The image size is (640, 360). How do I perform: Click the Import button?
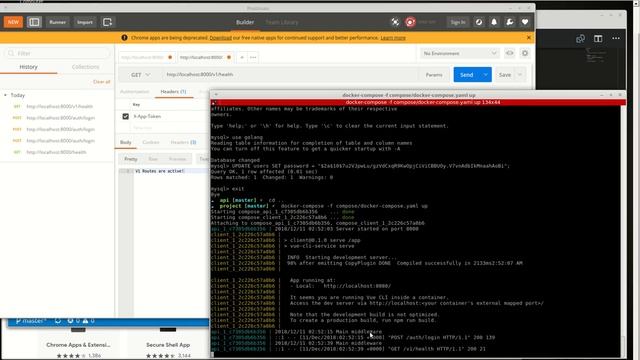point(85,22)
